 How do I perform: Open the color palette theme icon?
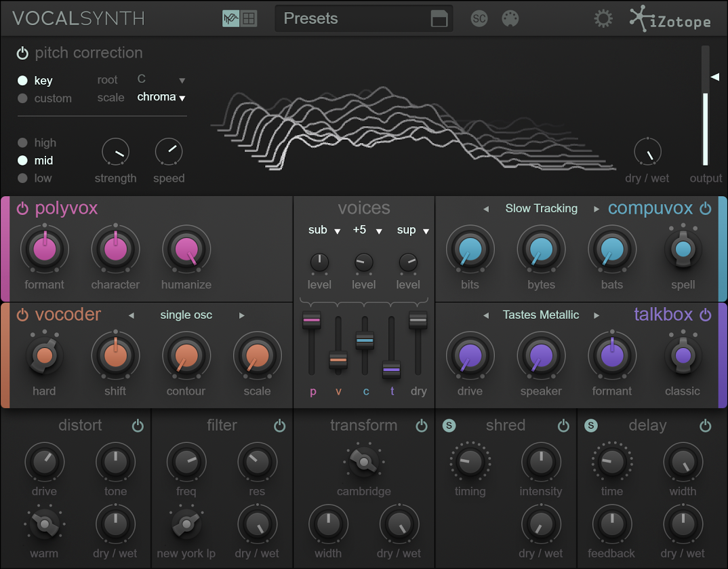(510, 19)
